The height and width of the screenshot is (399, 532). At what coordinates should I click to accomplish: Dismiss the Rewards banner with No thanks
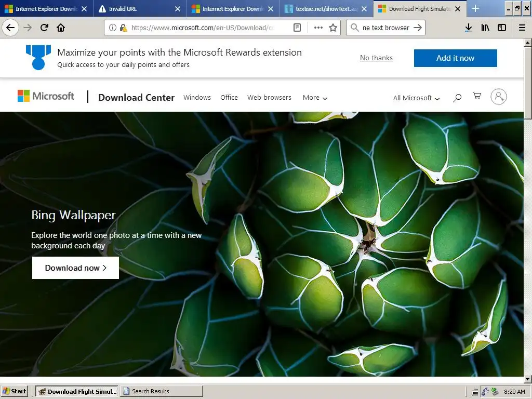click(x=376, y=58)
